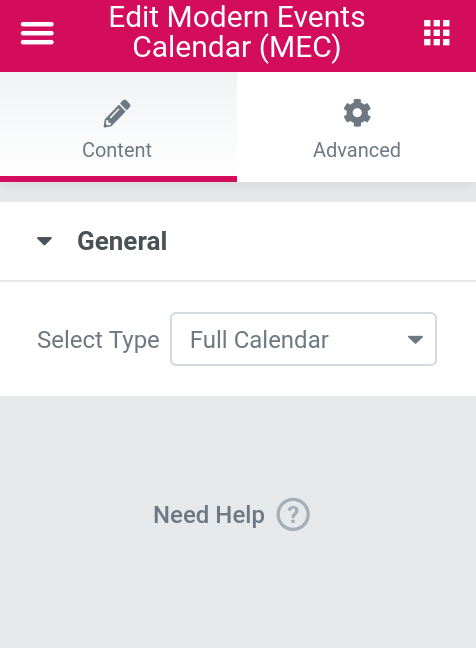Viewport: 476px width, 648px height.
Task: Collapse the General section using its triangle
Action: point(44,241)
